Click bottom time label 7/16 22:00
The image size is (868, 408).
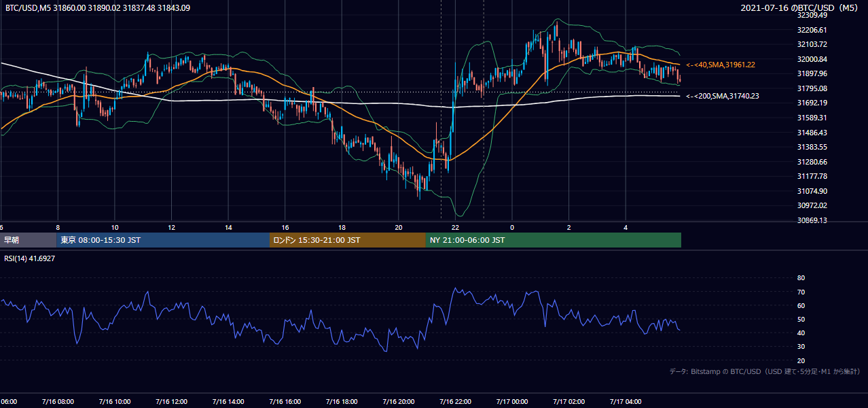455,402
